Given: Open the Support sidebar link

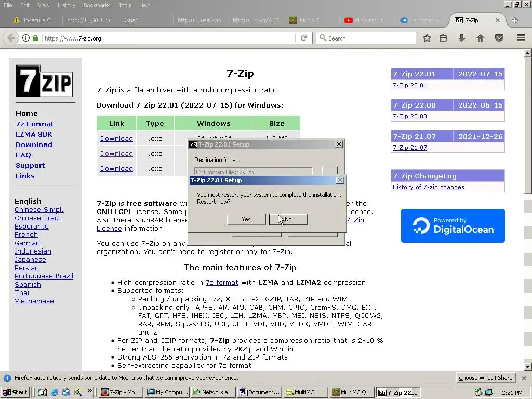Looking at the screenshot, I should [x=30, y=166].
